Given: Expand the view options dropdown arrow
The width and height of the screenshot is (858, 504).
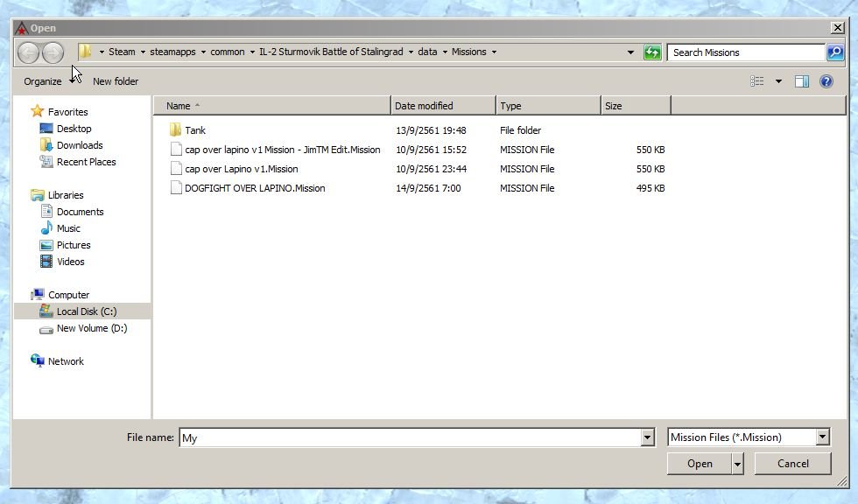Looking at the screenshot, I should (778, 81).
